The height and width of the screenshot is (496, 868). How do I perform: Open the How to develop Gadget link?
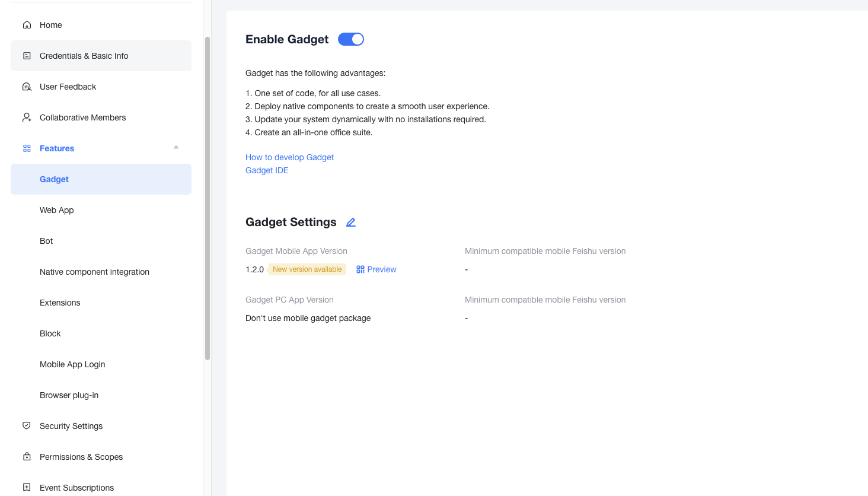pos(289,157)
